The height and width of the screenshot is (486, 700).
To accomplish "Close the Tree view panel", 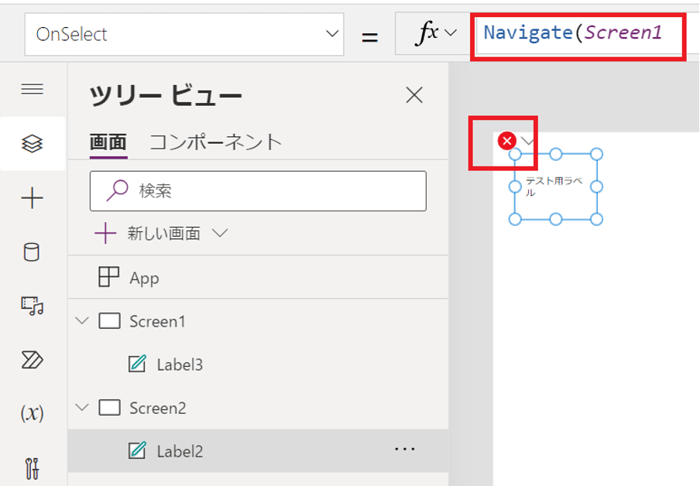I will point(414,95).
